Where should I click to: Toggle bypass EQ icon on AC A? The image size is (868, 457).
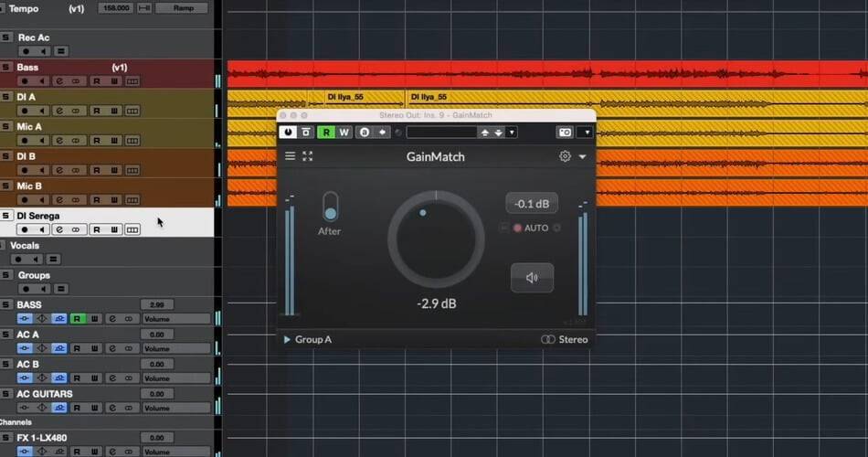[x=42, y=349]
